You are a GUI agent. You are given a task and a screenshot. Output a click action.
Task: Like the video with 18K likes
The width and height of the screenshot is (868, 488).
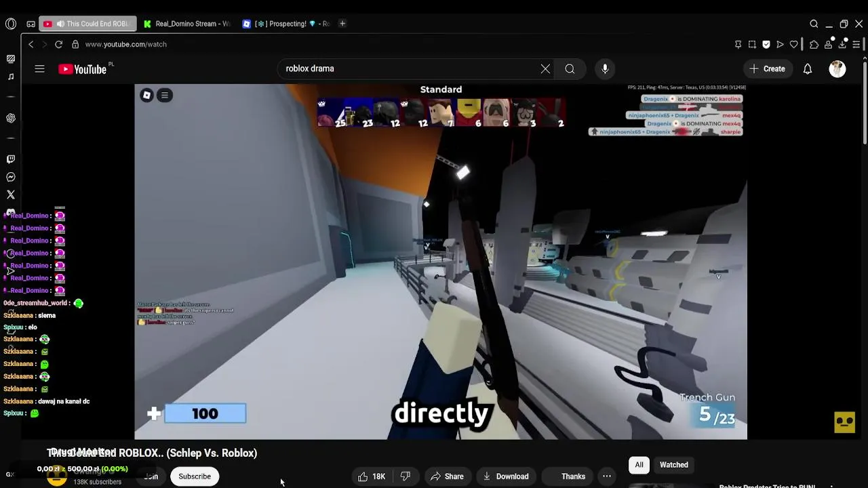pos(372,476)
